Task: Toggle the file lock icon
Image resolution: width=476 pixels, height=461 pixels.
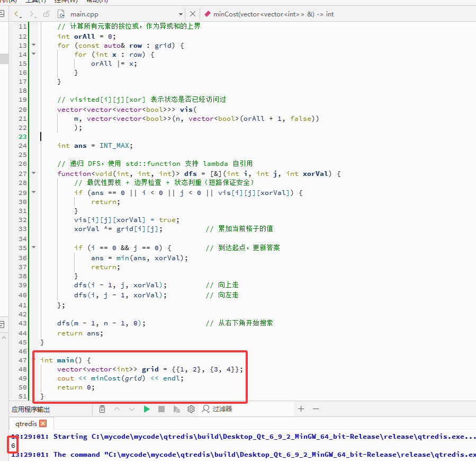Action: click(x=46, y=14)
